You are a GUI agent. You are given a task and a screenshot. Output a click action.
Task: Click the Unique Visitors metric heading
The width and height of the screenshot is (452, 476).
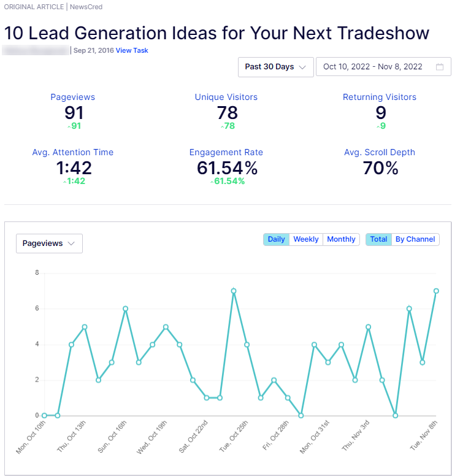point(226,97)
